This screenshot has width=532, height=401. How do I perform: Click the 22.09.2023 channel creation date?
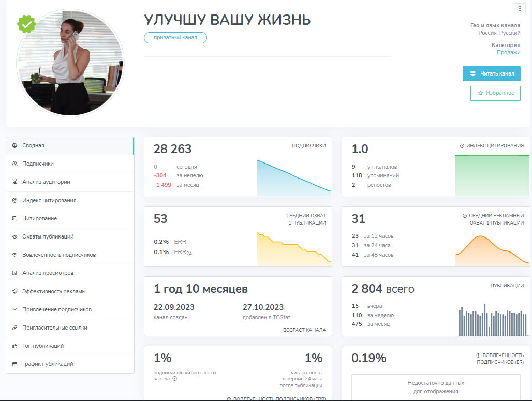click(x=174, y=307)
